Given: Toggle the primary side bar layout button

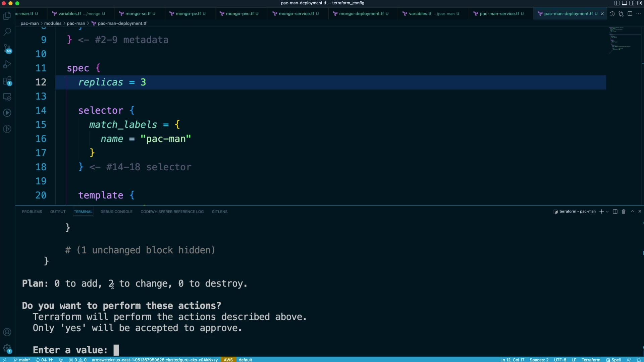Looking at the screenshot, I should tap(617, 3).
